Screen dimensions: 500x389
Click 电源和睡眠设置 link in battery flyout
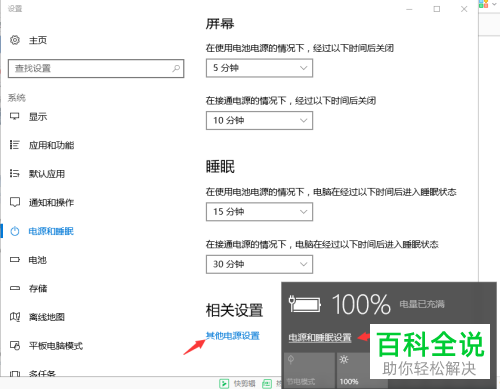coord(320,337)
